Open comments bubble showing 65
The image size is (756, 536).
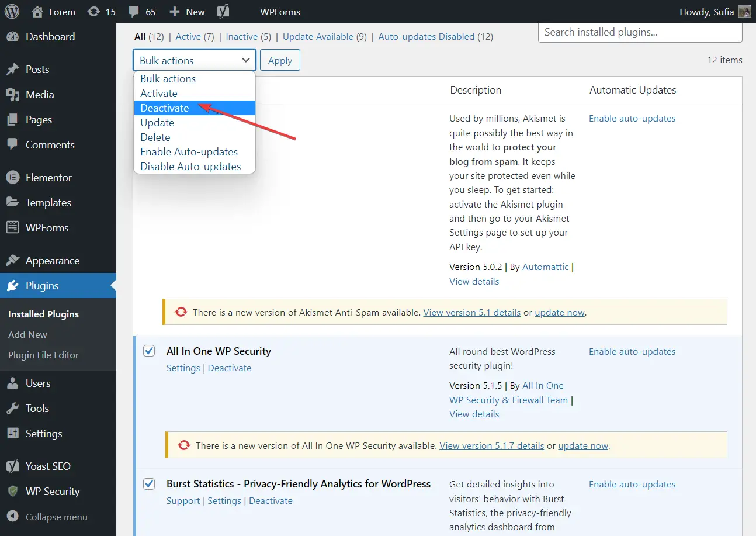coord(134,12)
